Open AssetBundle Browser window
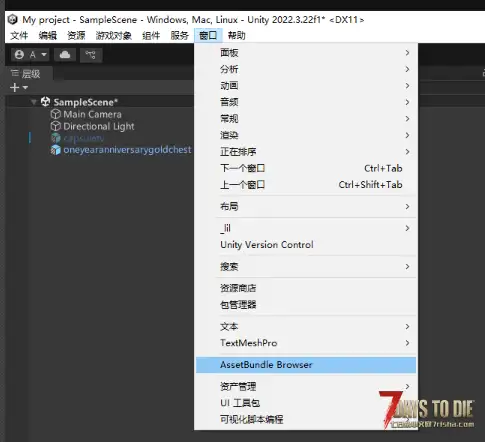485x442 pixels. [x=306, y=365]
